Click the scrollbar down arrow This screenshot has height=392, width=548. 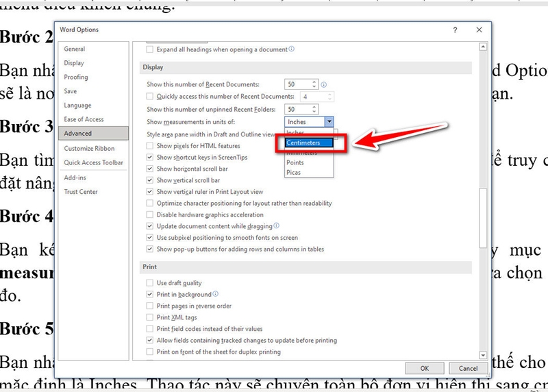(483, 355)
